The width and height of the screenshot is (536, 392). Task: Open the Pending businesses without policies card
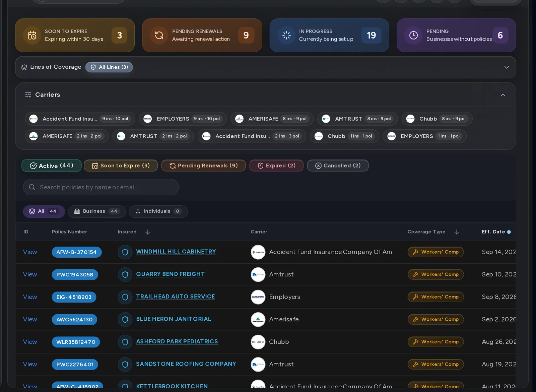tap(456, 35)
